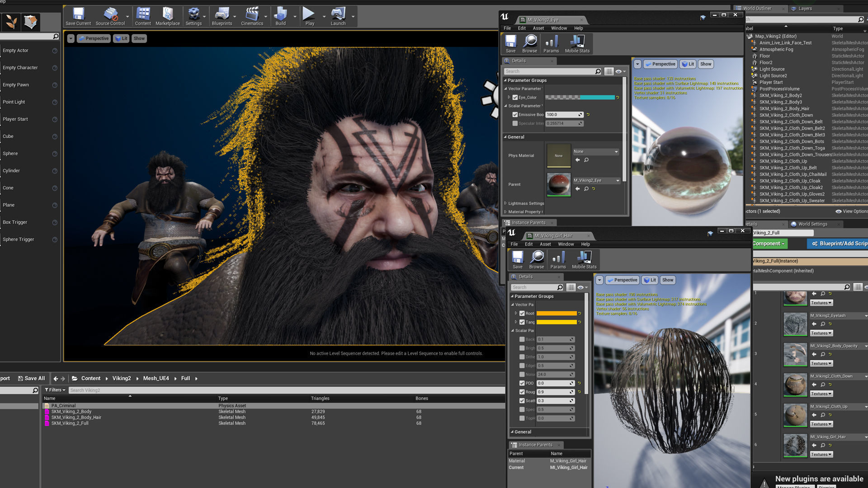Find Parent material in content browser magnifier
This screenshot has width=868, height=488.
(x=586, y=189)
